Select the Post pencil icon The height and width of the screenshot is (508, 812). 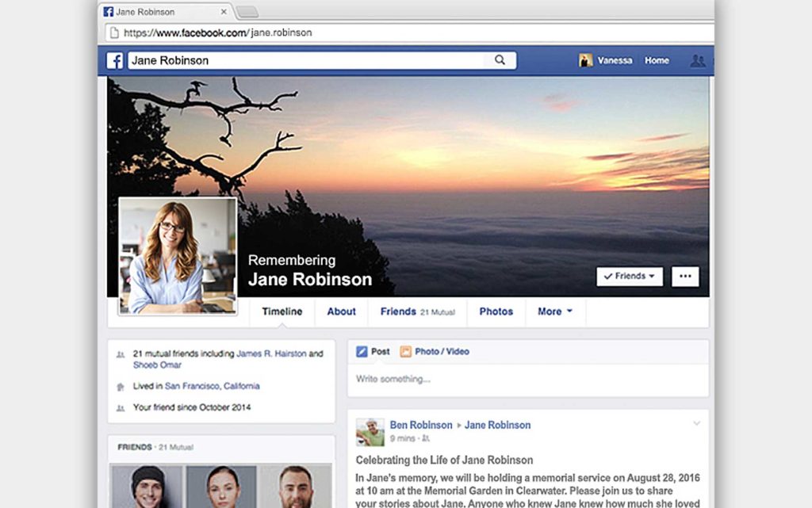pos(362,351)
